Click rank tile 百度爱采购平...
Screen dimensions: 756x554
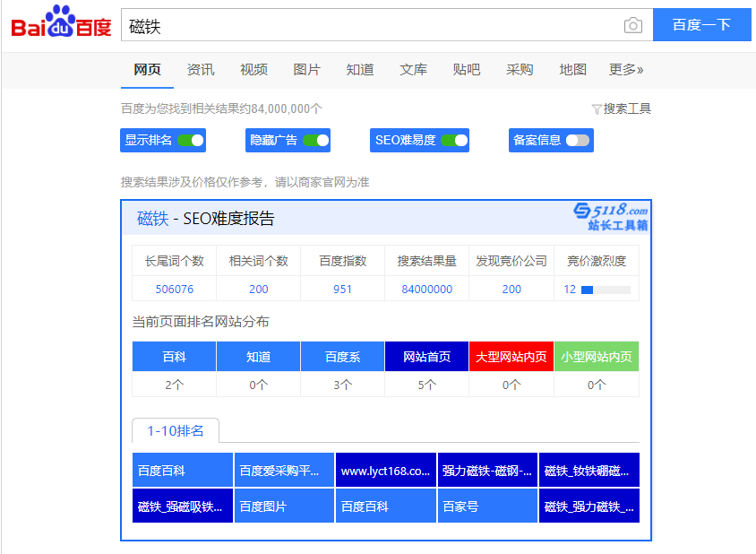pos(285,470)
